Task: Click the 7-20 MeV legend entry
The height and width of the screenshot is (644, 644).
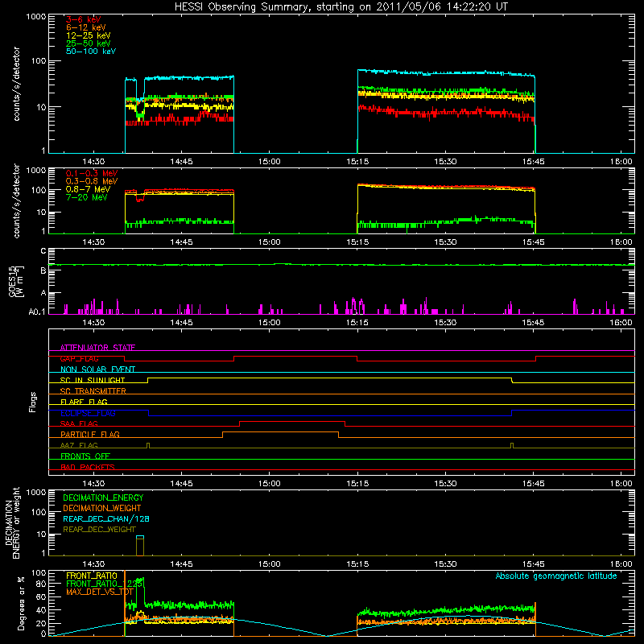Action: click(86, 197)
